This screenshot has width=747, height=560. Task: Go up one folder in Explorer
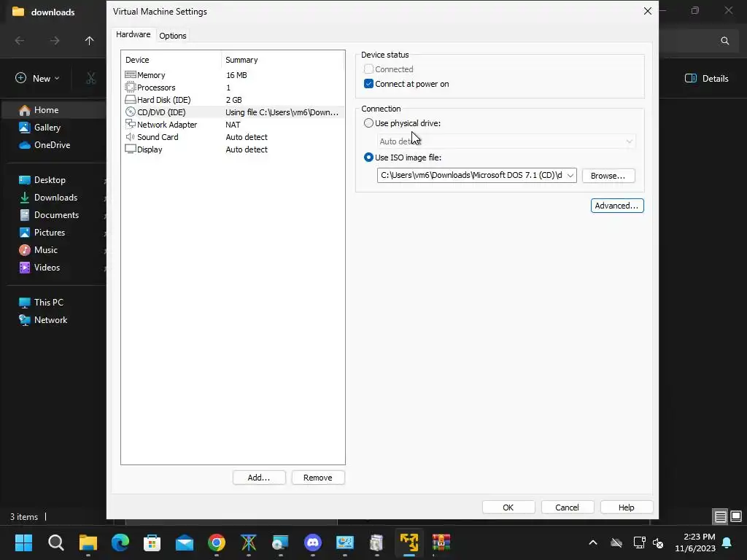[89, 41]
